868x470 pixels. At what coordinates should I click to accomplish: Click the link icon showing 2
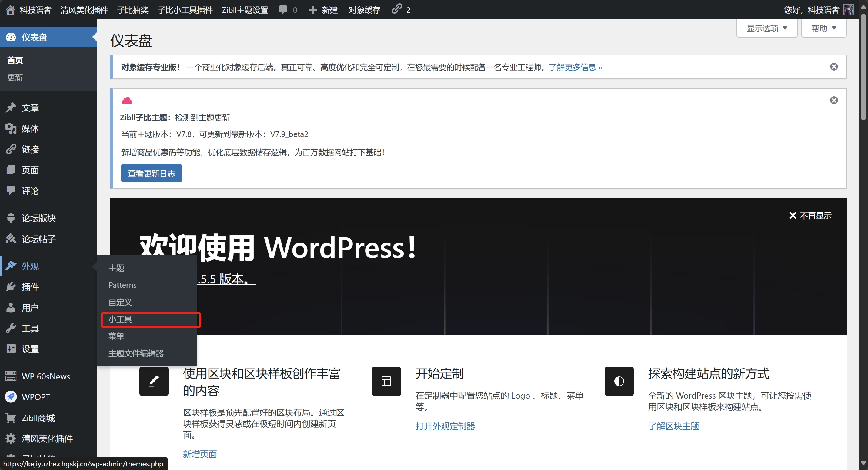397,9
